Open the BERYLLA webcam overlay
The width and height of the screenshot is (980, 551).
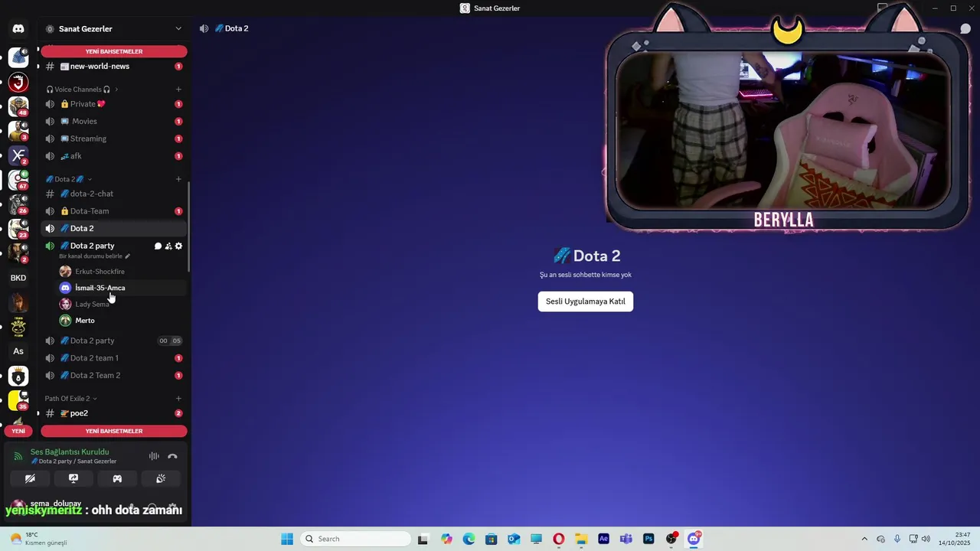(786, 118)
